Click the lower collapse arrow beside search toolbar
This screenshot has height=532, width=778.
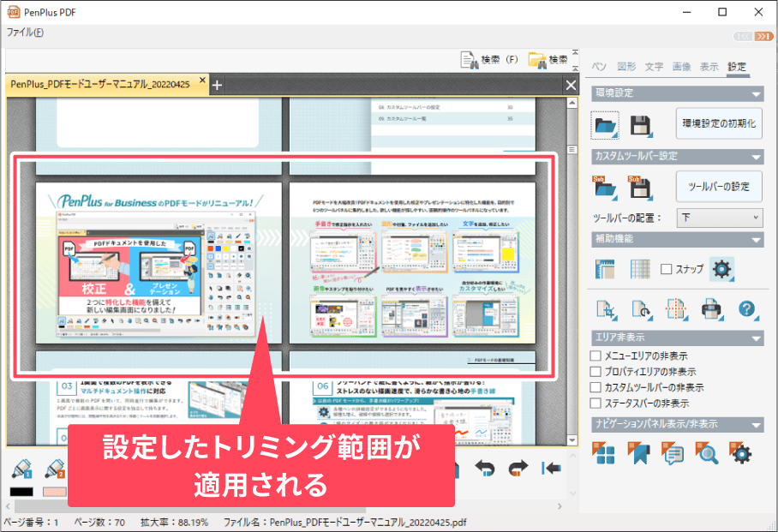pos(575,69)
